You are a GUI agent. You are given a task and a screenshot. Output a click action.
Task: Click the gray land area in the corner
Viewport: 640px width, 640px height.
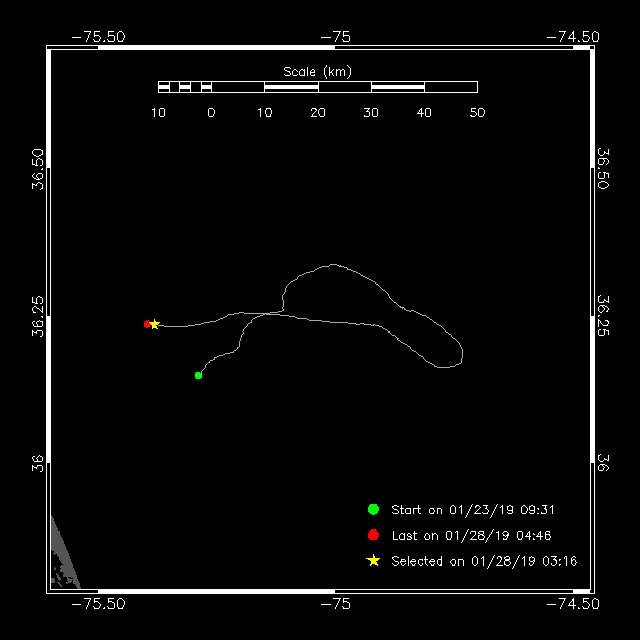coord(62,560)
